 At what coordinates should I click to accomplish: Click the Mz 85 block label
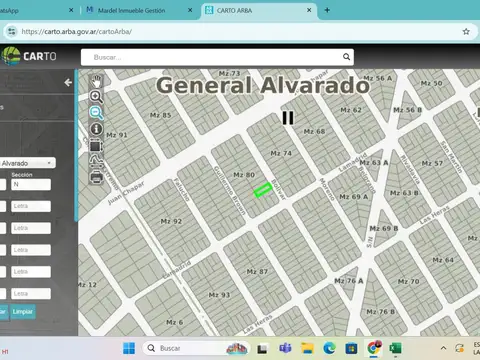pos(160,115)
